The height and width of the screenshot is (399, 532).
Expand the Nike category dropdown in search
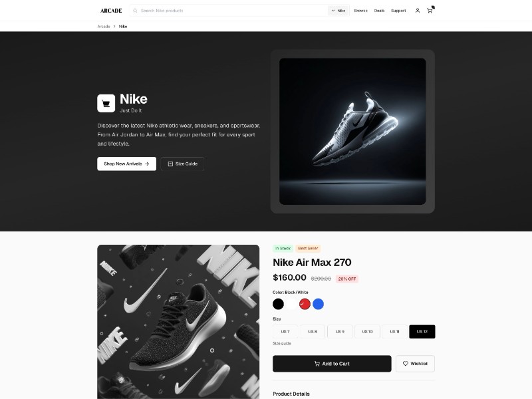[338, 11]
